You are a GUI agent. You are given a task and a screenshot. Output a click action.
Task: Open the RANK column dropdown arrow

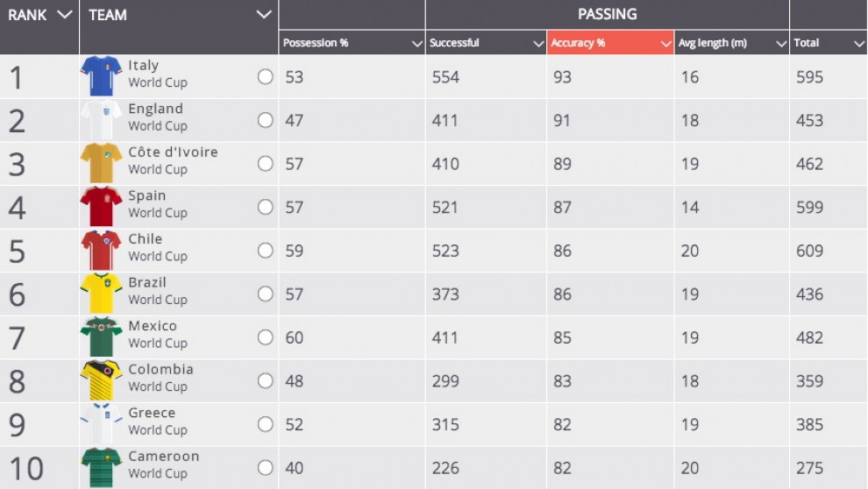(63, 15)
